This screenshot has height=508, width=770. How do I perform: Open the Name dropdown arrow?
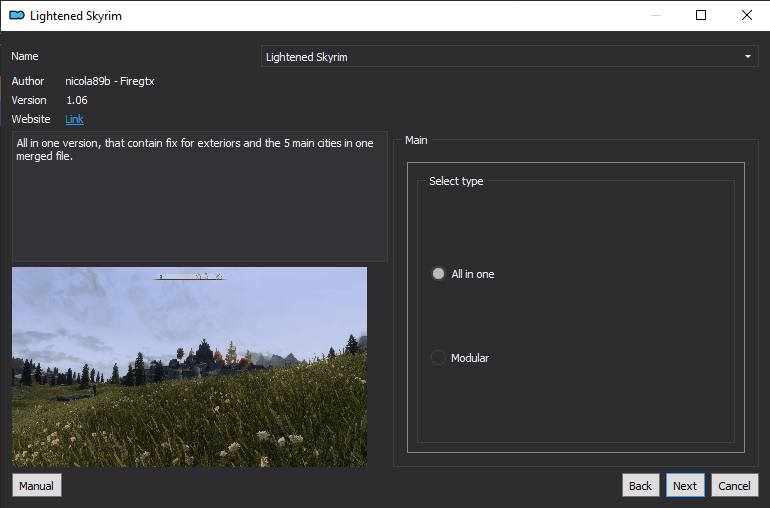click(x=747, y=56)
